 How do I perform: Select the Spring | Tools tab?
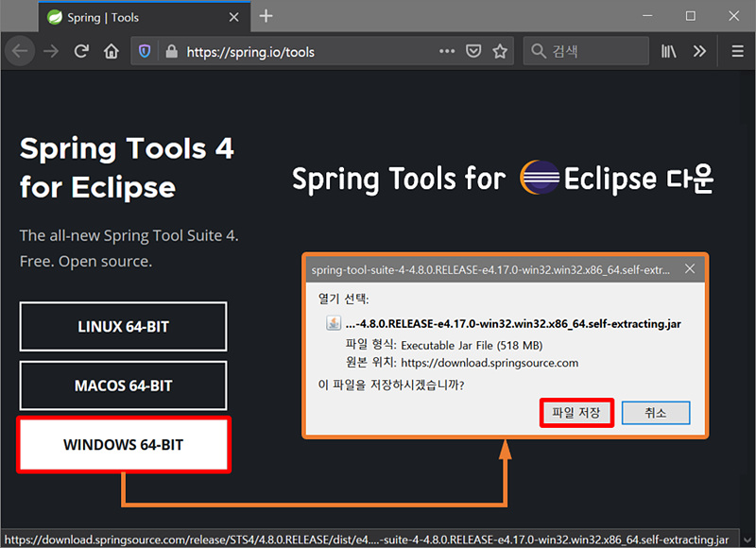145,17
